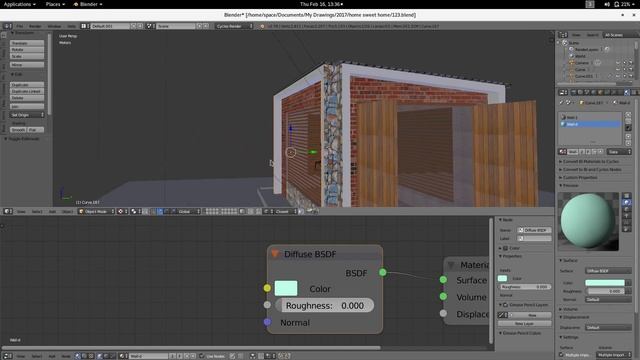Click the Outliner editor type icon
640x360 pixels.
point(562,35)
